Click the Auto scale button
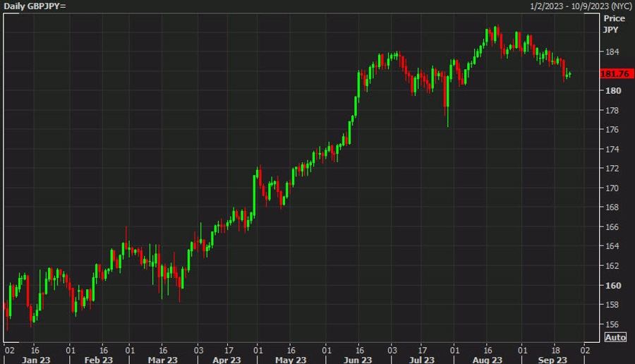The image size is (635, 364). 615,337
